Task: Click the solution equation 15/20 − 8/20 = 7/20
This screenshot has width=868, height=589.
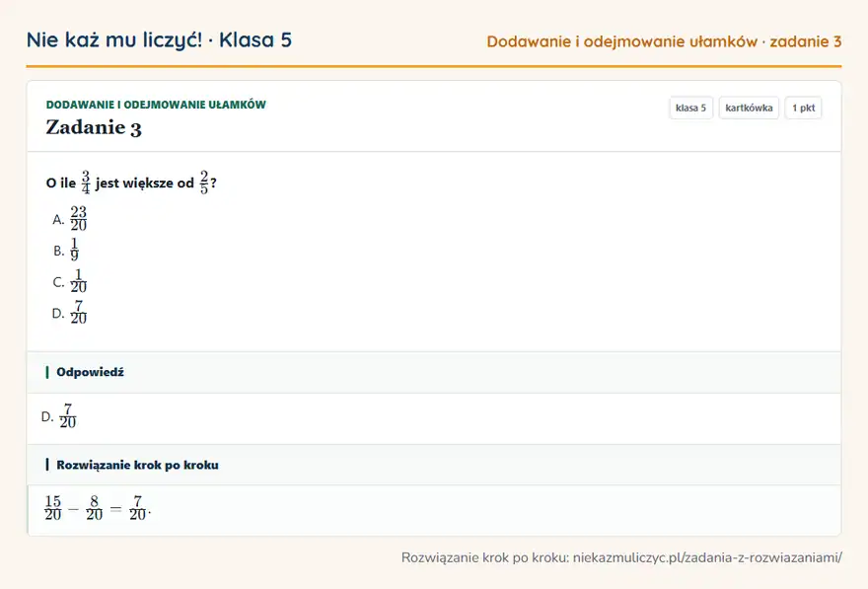Action: (x=98, y=508)
